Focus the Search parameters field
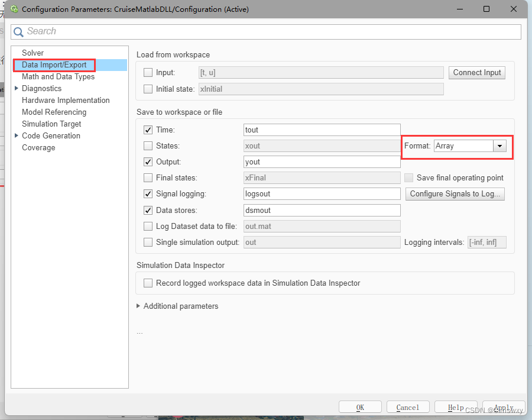The image size is (532, 420). [266, 31]
